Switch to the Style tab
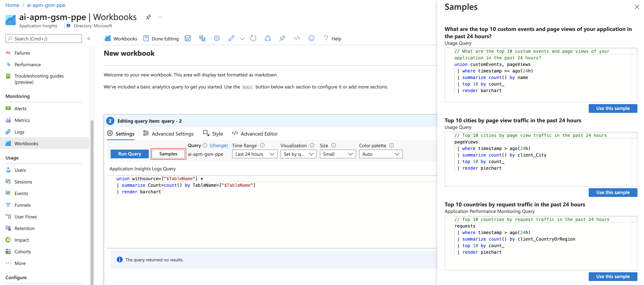The image size is (644, 285). (x=213, y=134)
